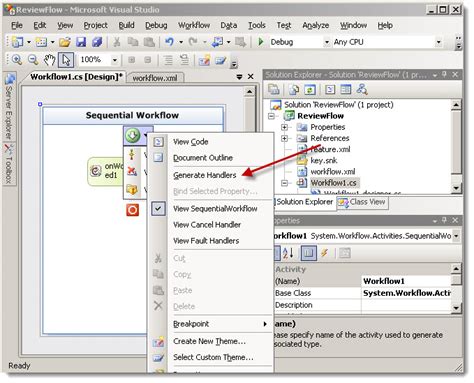Screen dimensions: 474x383
Task: Open the Analyze menu
Action: [315, 25]
